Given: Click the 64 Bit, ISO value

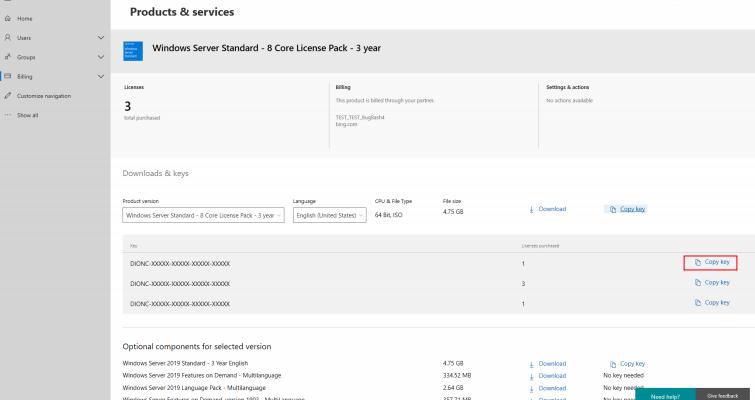Looking at the screenshot, I should (x=389, y=215).
